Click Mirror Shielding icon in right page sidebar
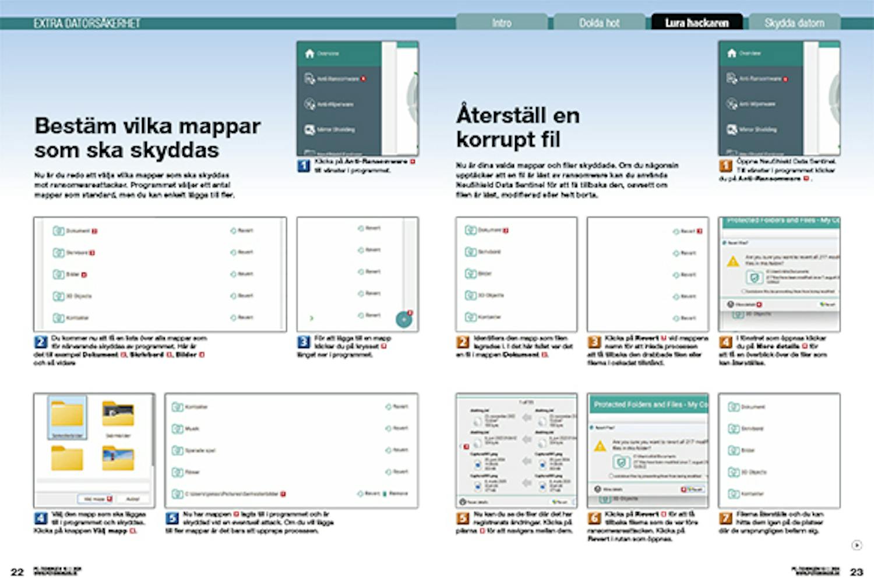 (732, 129)
